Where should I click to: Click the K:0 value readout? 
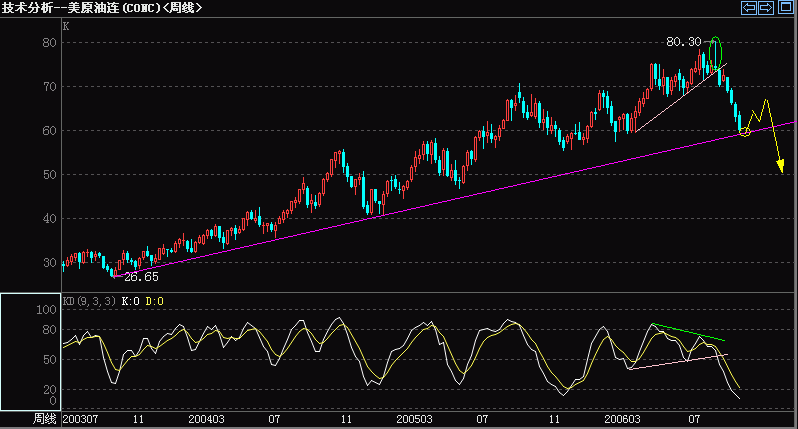(132, 300)
